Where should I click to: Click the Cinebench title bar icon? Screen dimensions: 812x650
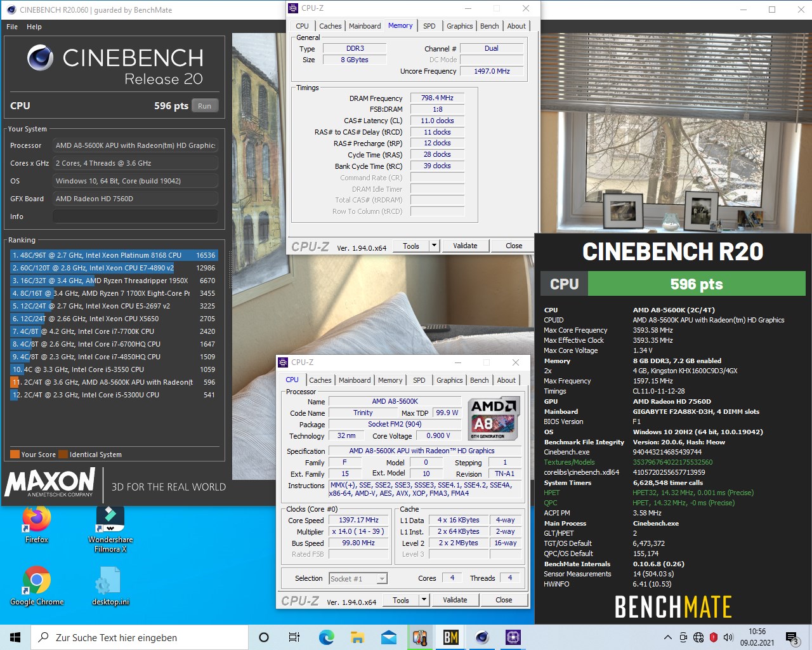point(11,10)
